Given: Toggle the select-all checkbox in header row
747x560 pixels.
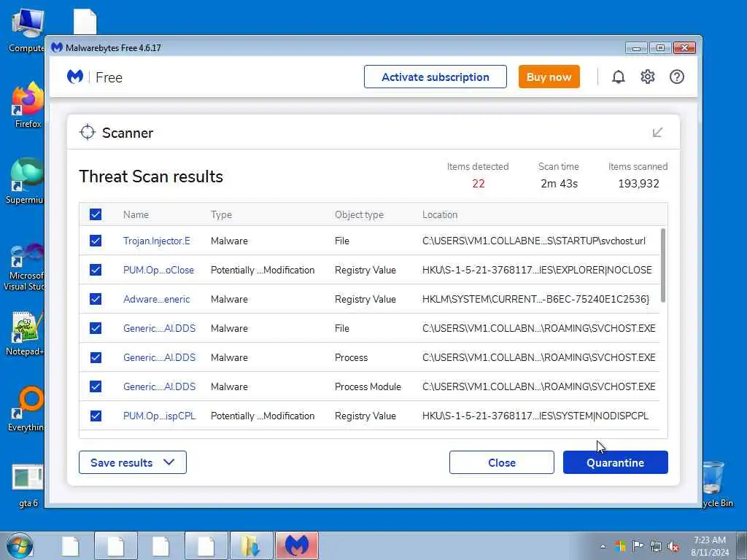Looking at the screenshot, I should 96,214.
